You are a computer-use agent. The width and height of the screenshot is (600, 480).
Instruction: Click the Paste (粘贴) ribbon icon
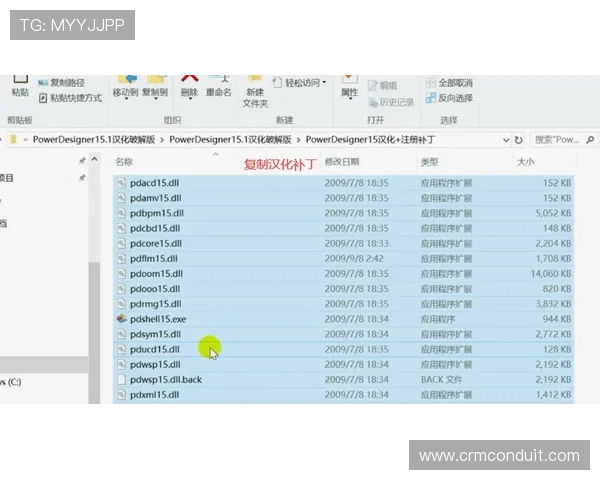coord(20,86)
